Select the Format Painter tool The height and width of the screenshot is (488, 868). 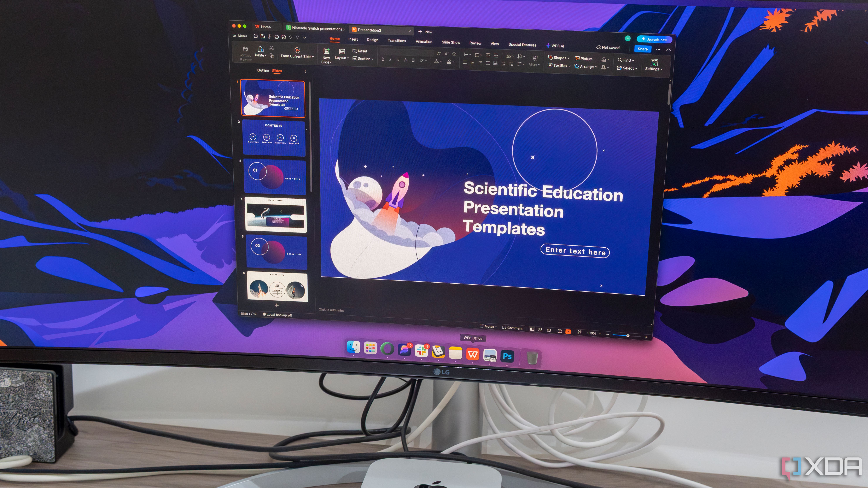tap(245, 53)
